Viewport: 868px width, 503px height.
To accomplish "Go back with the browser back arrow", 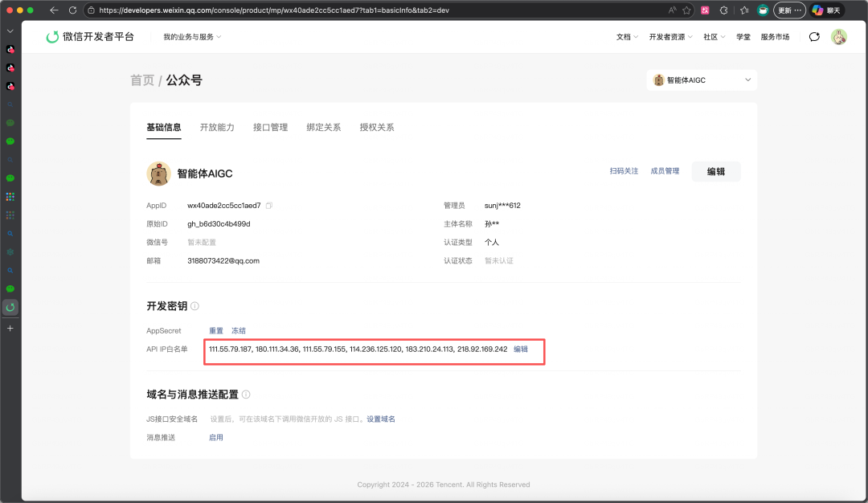I will coord(54,10).
